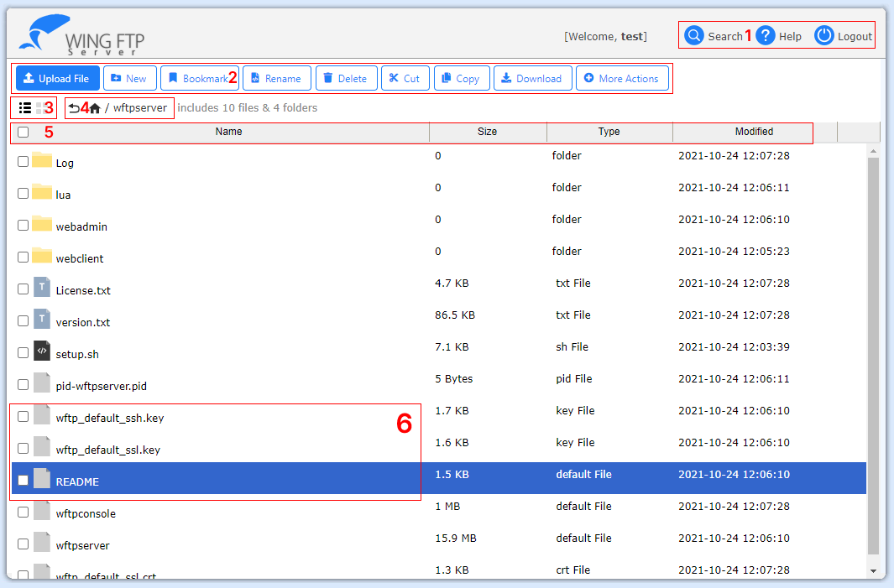Check the version.txt checkbox
Image resolution: width=894 pixels, height=588 pixels.
click(x=23, y=321)
